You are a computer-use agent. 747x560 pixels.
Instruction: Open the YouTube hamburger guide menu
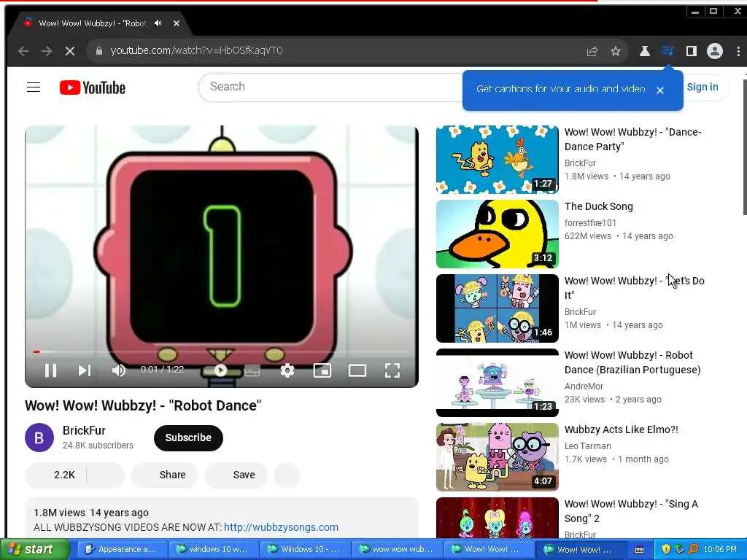click(34, 87)
